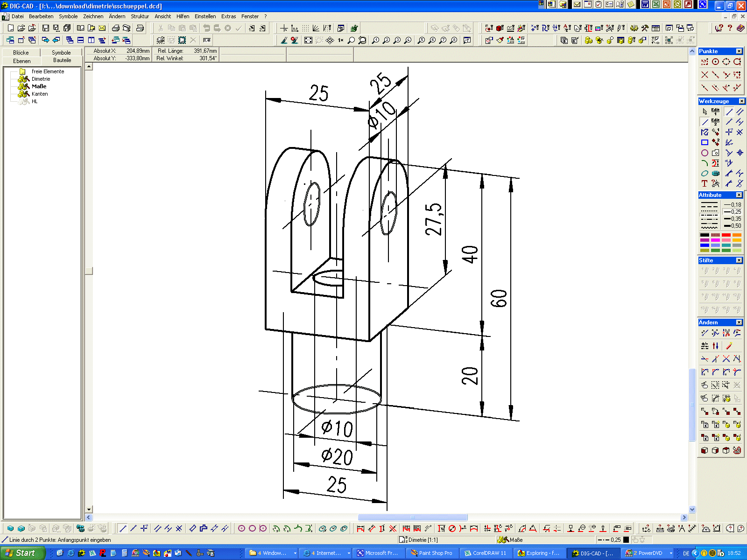Screen dimensions: 747x560
Task: Click the magnifier zoom icon in toolbar
Action: click(x=351, y=40)
